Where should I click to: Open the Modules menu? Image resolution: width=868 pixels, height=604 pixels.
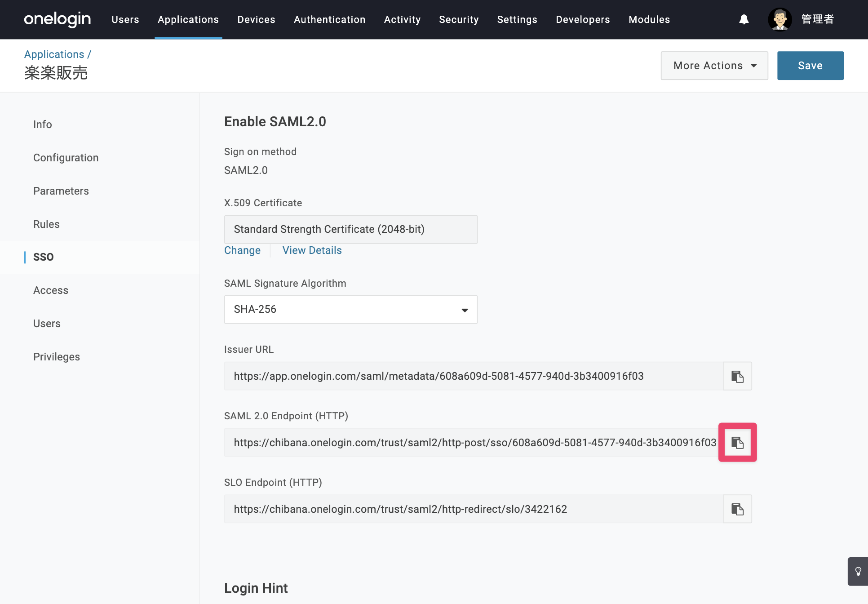(x=649, y=20)
